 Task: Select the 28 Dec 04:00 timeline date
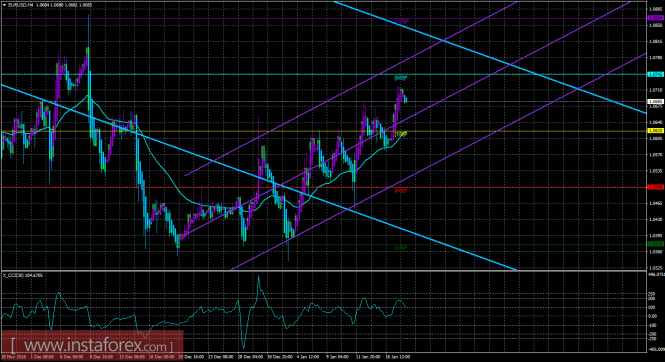coord(251,357)
